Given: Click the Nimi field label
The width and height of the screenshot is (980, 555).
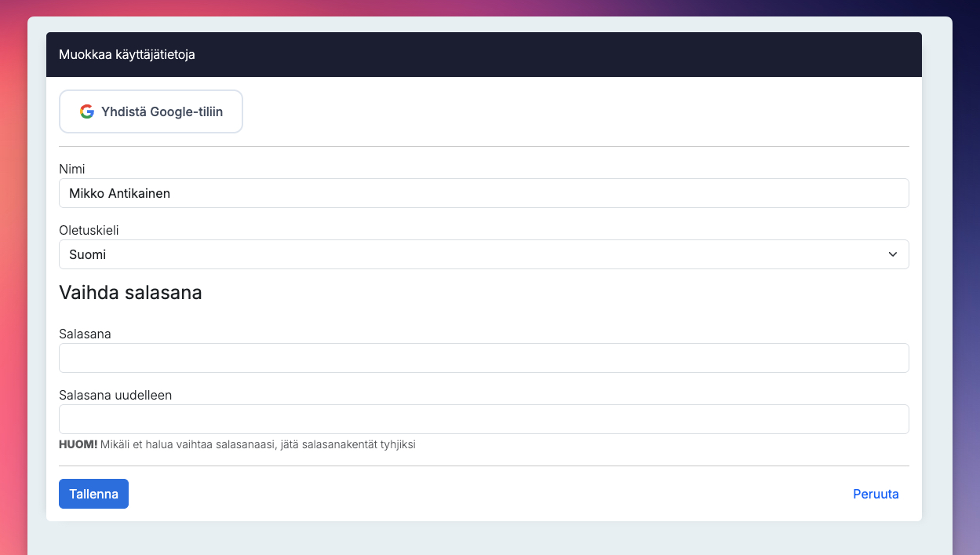Looking at the screenshot, I should 72,169.
